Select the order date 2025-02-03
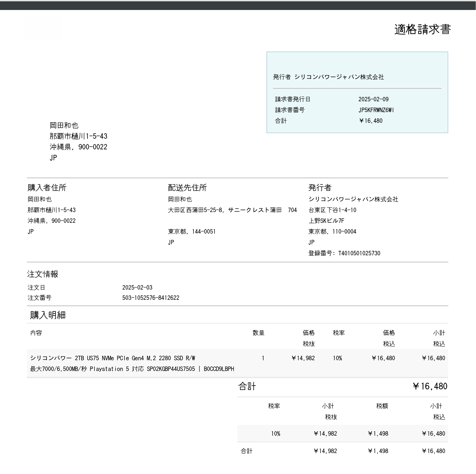 pyautogui.click(x=137, y=288)
